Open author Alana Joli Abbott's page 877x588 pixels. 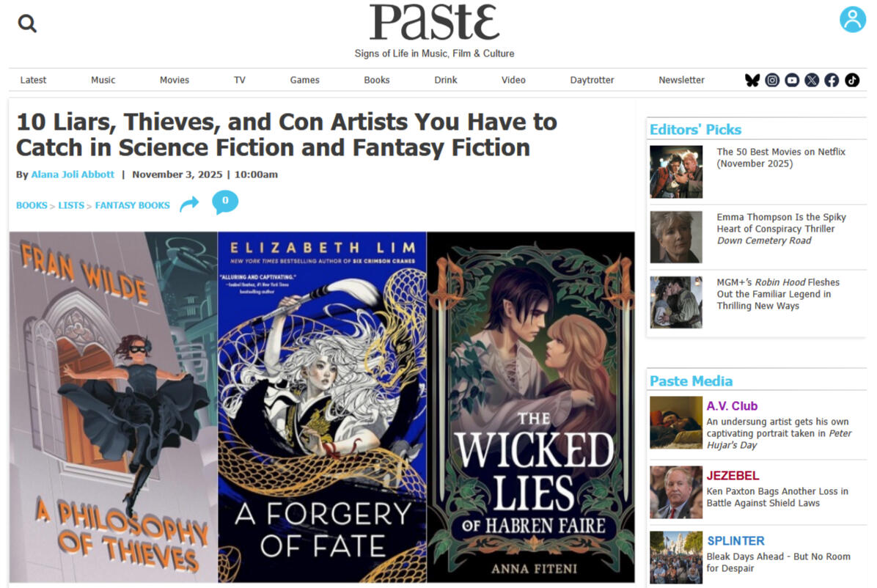point(73,174)
